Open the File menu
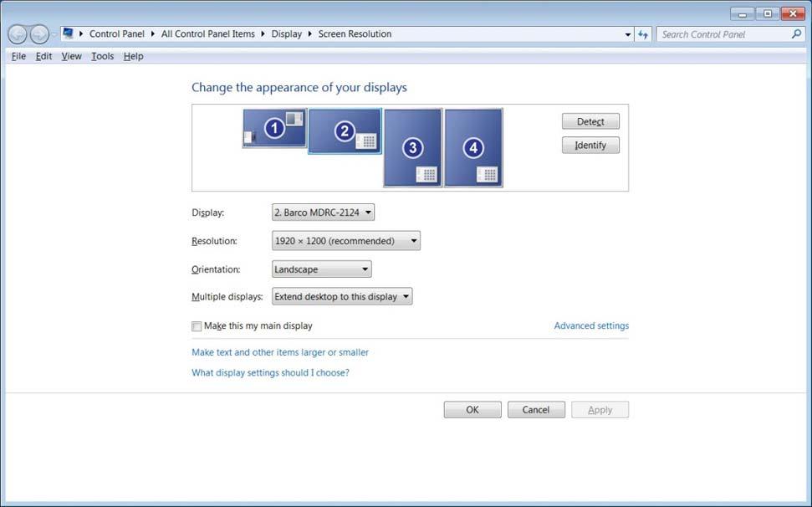812x507 pixels. 18,56
